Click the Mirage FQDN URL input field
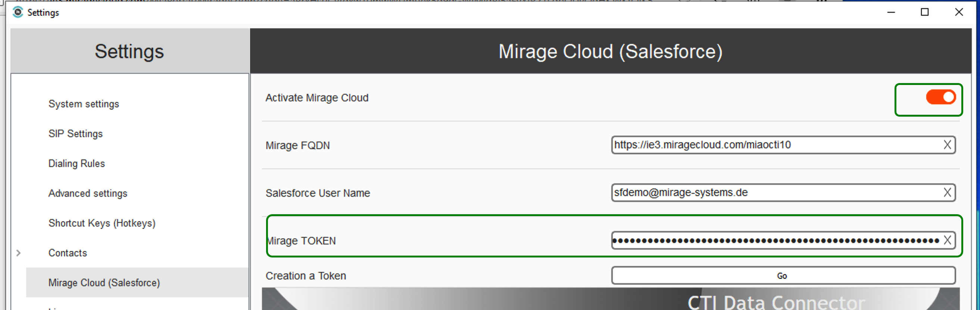The height and width of the screenshot is (310, 980). (783, 145)
